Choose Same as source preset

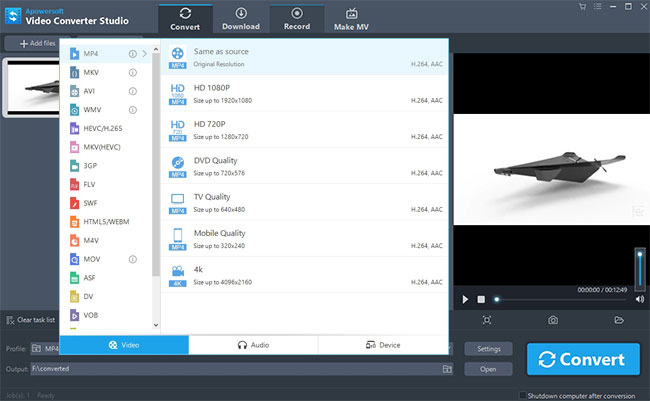[305, 57]
